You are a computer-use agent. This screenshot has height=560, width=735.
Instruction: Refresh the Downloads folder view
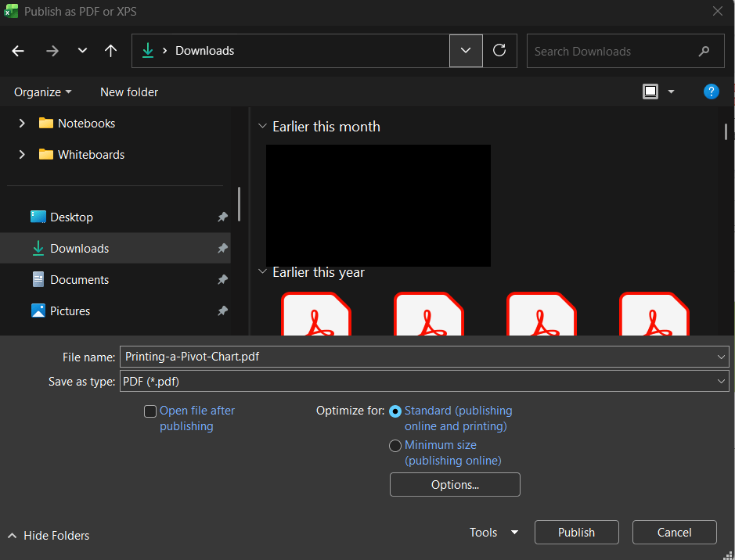tap(499, 51)
